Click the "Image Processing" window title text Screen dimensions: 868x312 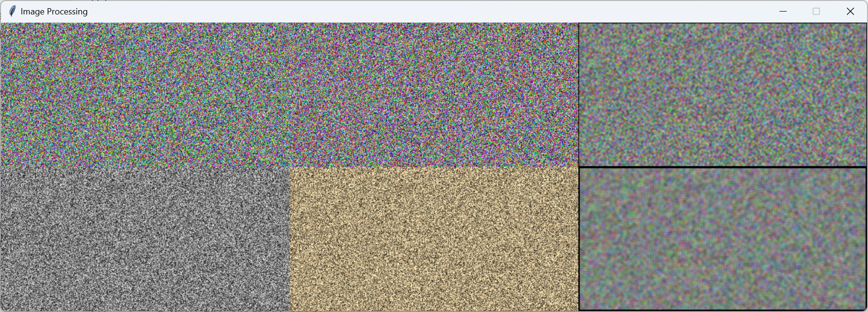click(54, 12)
